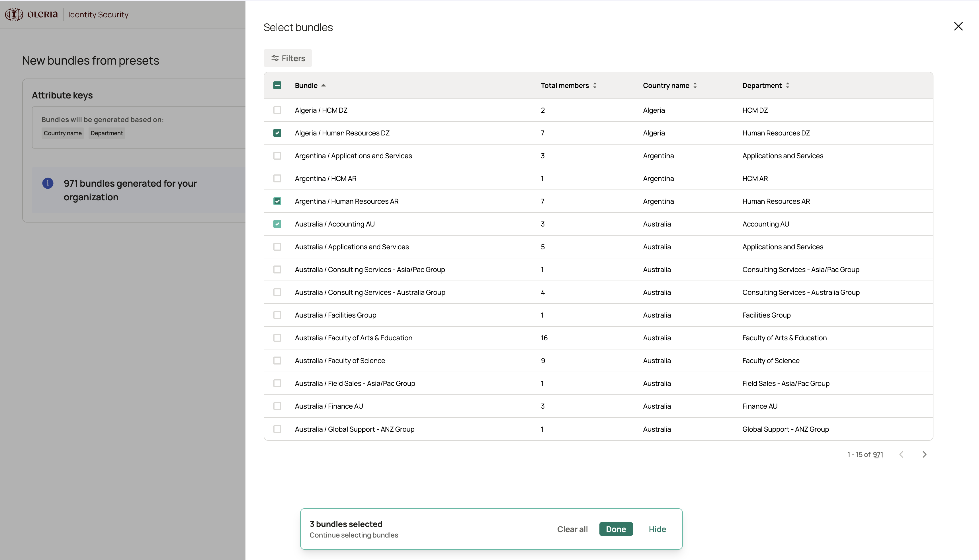Check Australia / Applications and Services bundle

click(x=277, y=246)
